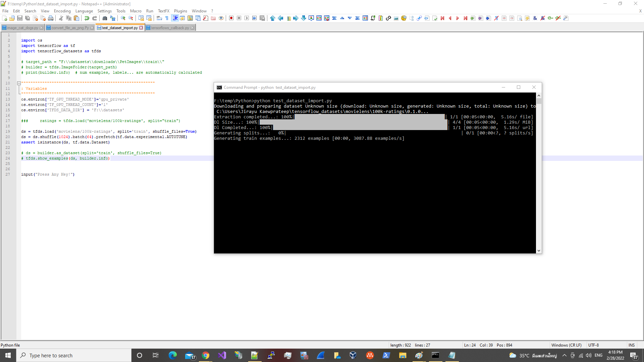Click the Save file toolbar icon
Viewport: 644px width, 362px height.
point(20,18)
